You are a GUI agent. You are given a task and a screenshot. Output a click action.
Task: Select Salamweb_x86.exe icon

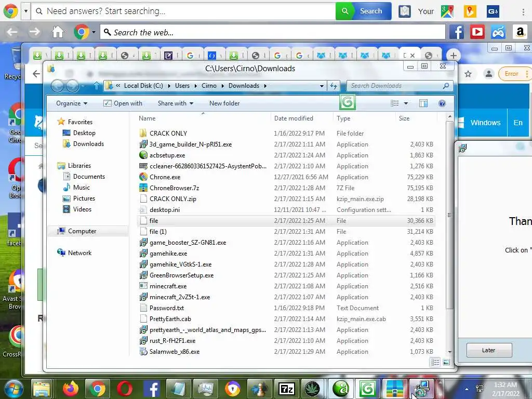point(143,352)
